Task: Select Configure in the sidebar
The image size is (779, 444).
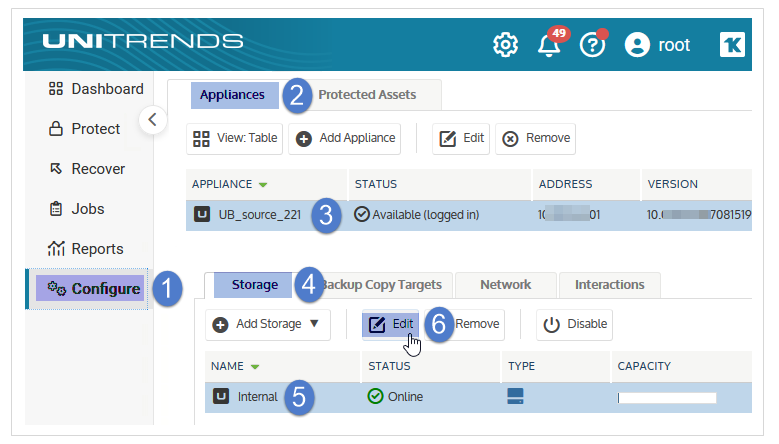Action: [x=90, y=289]
